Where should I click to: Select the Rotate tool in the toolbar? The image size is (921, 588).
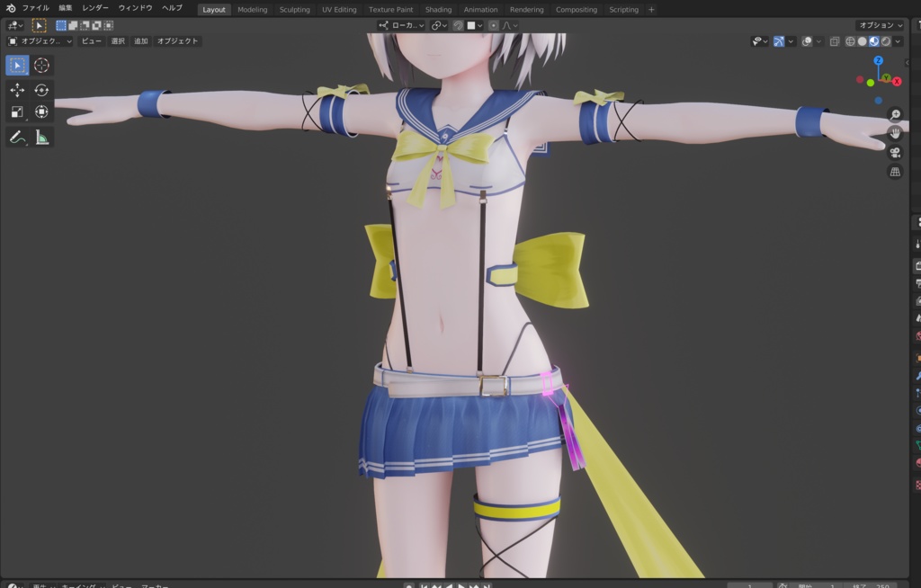(40, 90)
